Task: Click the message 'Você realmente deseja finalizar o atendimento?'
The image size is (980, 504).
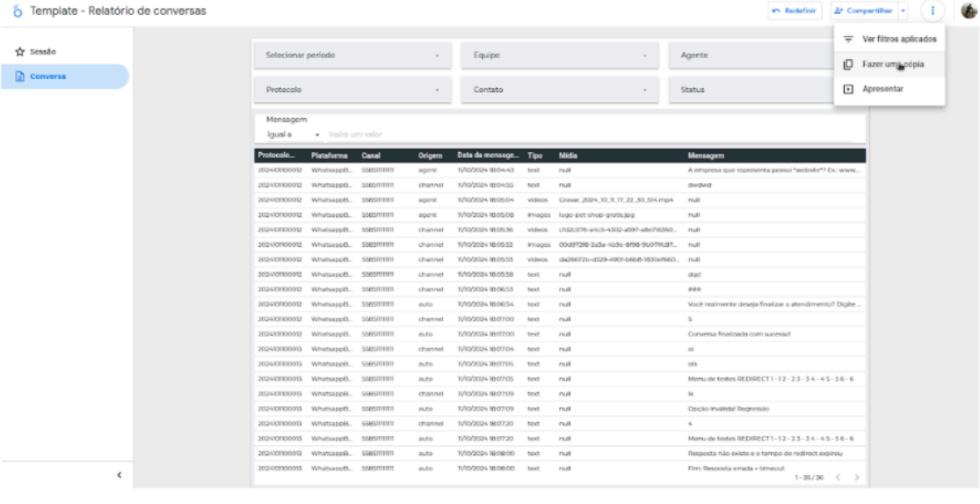Action: [x=775, y=304]
